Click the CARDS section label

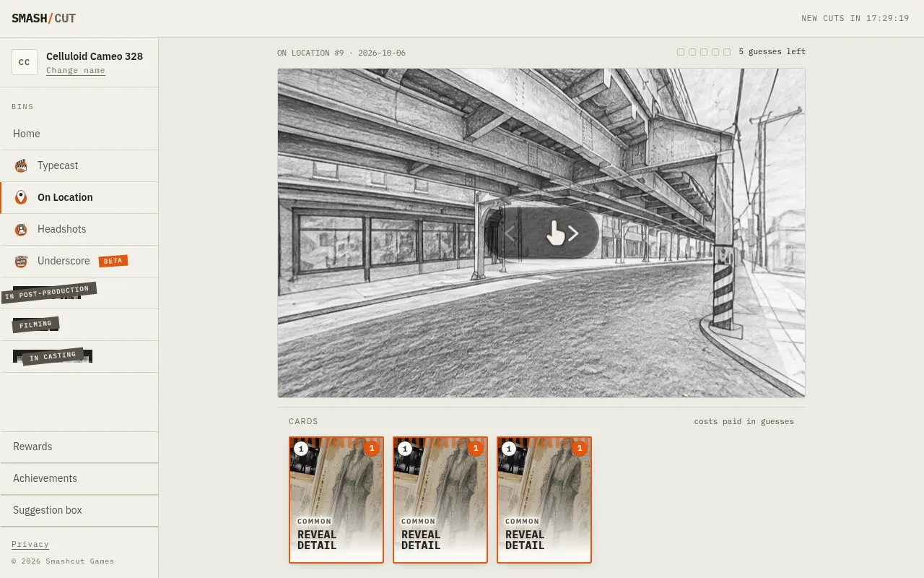tap(303, 421)
